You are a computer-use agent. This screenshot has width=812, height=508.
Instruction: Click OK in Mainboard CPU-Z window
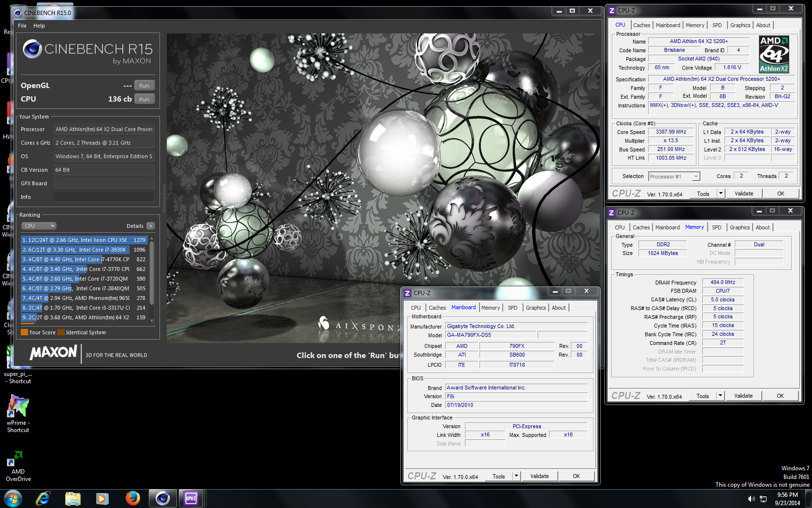click(x=576, y=476)
